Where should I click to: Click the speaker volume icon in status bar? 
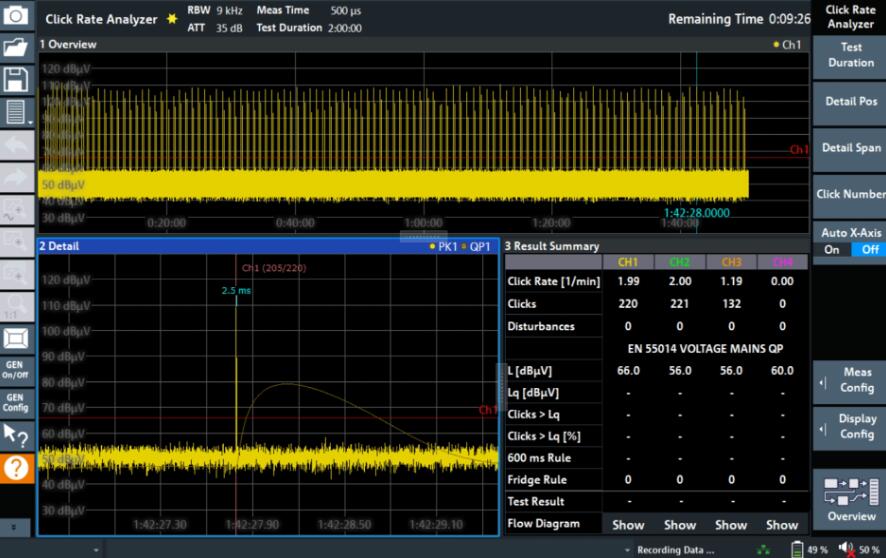point(846,549)
